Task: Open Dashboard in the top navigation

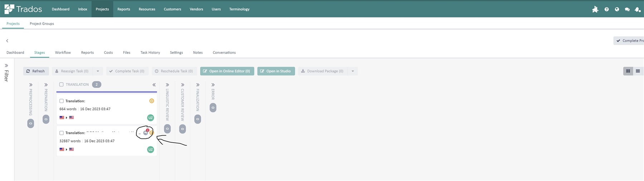Action: pos(60,9)
